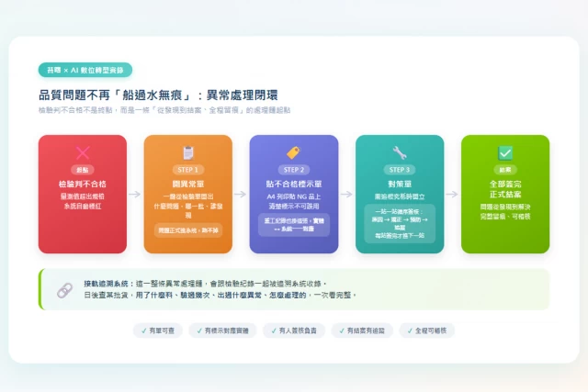
Task: Click the pink X icon on red card
Action: tap(83, 152)
